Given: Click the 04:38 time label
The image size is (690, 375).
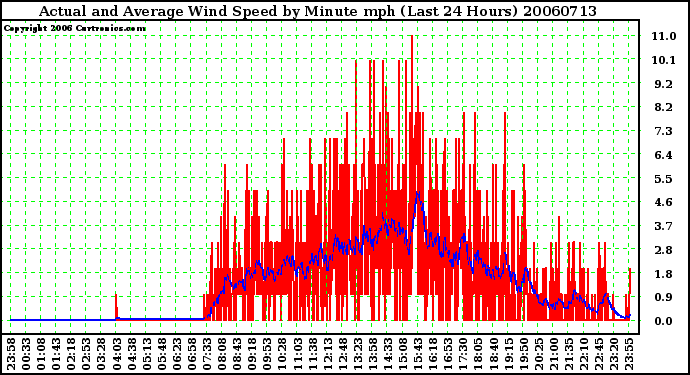Looking at the screenshot, I should tap(132, 354).
